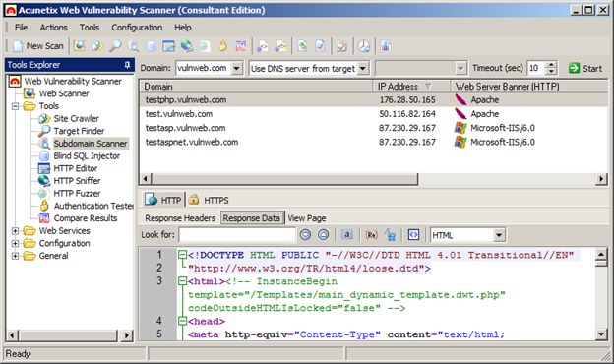Expand the Configuration folder
Viewport: 614px width, 364px height.
15,243
